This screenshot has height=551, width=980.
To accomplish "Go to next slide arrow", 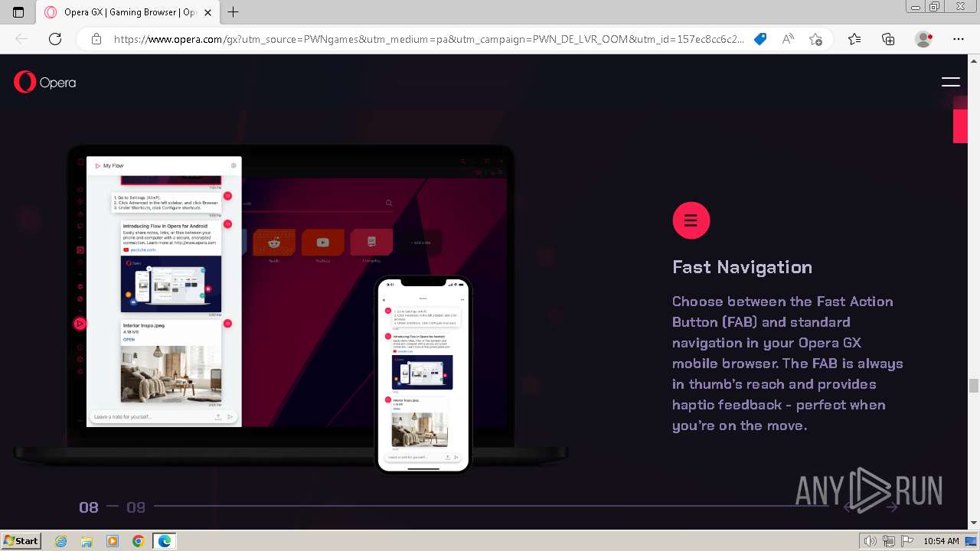I will pos(892,507).
